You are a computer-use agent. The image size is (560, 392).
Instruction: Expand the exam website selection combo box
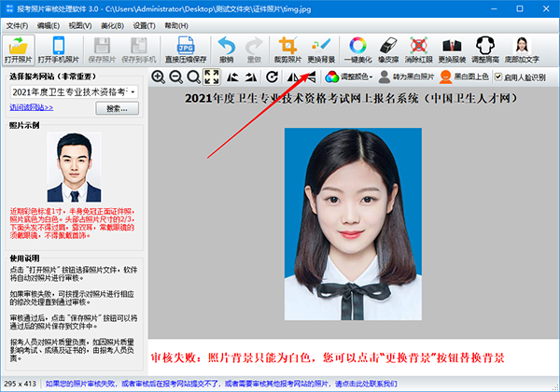[134, 91]
